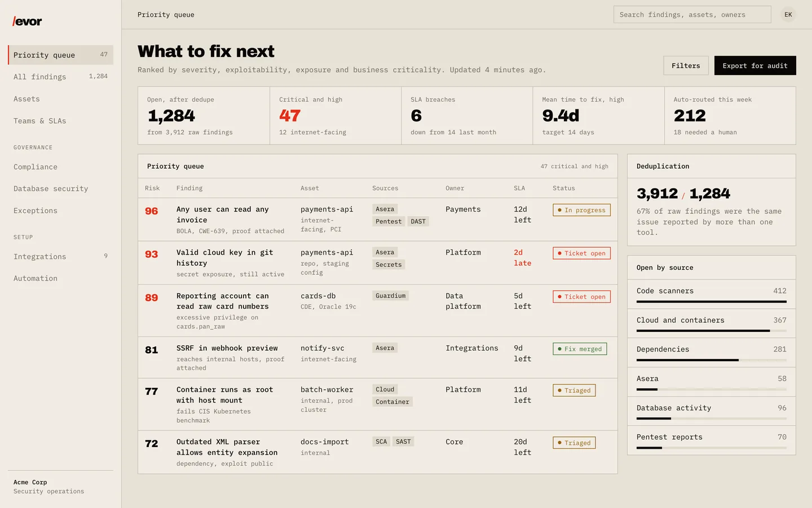Click the Guardium source tag

pos(390,296)
